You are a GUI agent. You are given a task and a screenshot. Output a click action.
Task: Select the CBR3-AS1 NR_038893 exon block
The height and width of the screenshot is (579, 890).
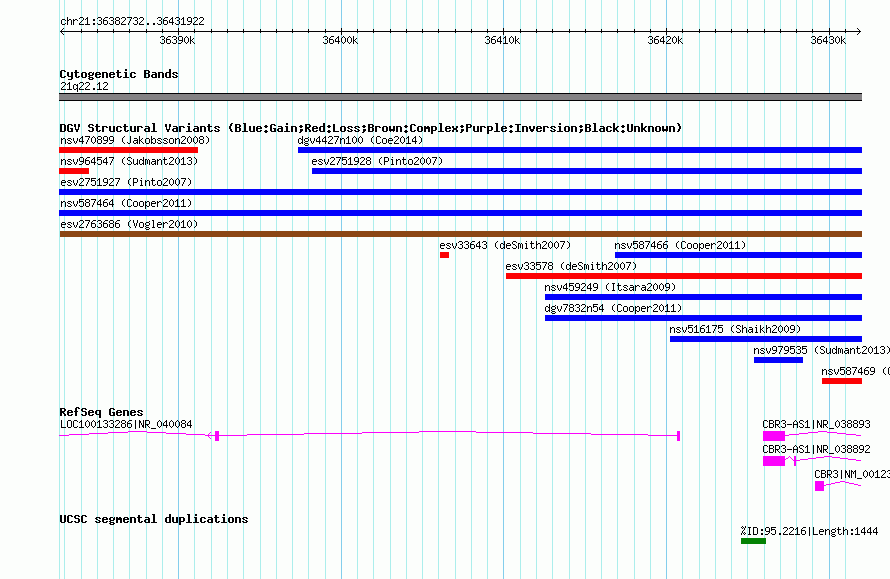(774, 436)
